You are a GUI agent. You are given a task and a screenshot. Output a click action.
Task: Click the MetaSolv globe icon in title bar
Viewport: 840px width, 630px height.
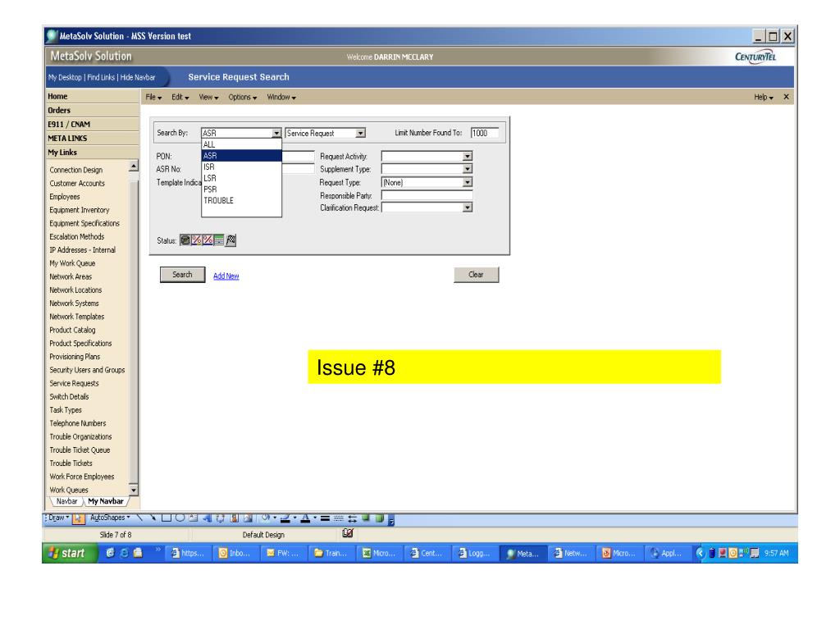(52, 36)
